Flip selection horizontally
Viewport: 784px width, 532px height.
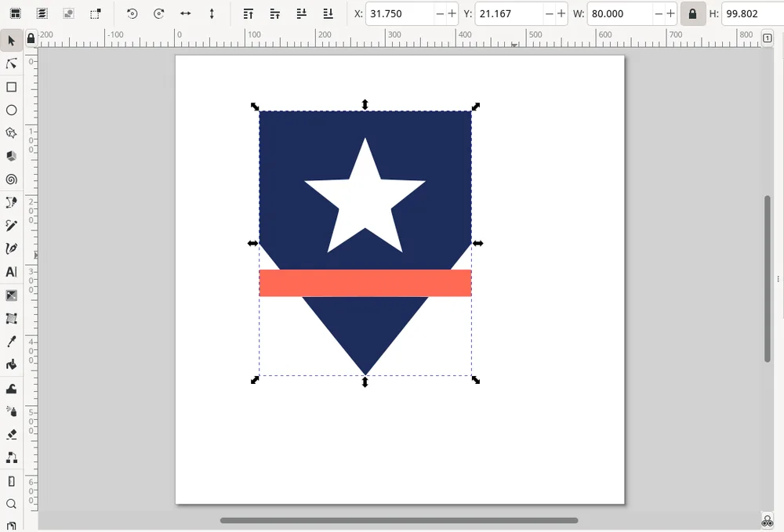pyautogui.click(x=186, y=13)
